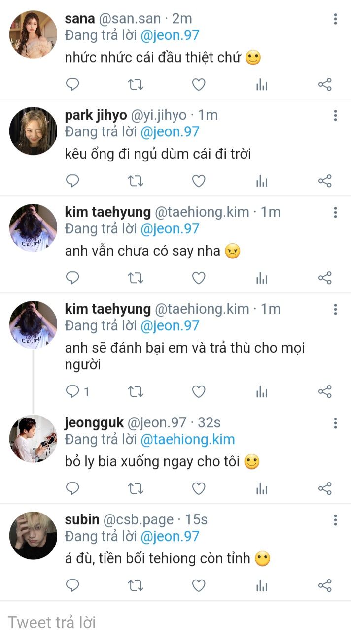Open more options on sana's tweet
Image resolution: width=351 pixels, height=644 pixels.
(335, 19)
